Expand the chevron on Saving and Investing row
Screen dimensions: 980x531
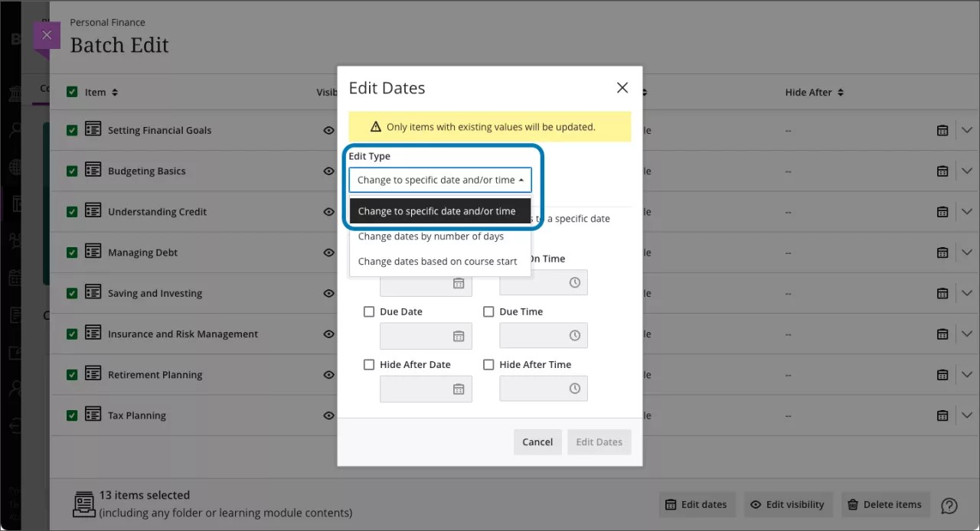click(966, 293)
